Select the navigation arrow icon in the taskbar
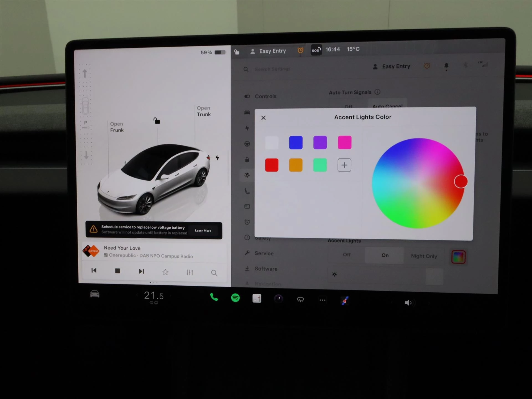Image resolution: width=532 pixels, height=399 pixels. 344,300
